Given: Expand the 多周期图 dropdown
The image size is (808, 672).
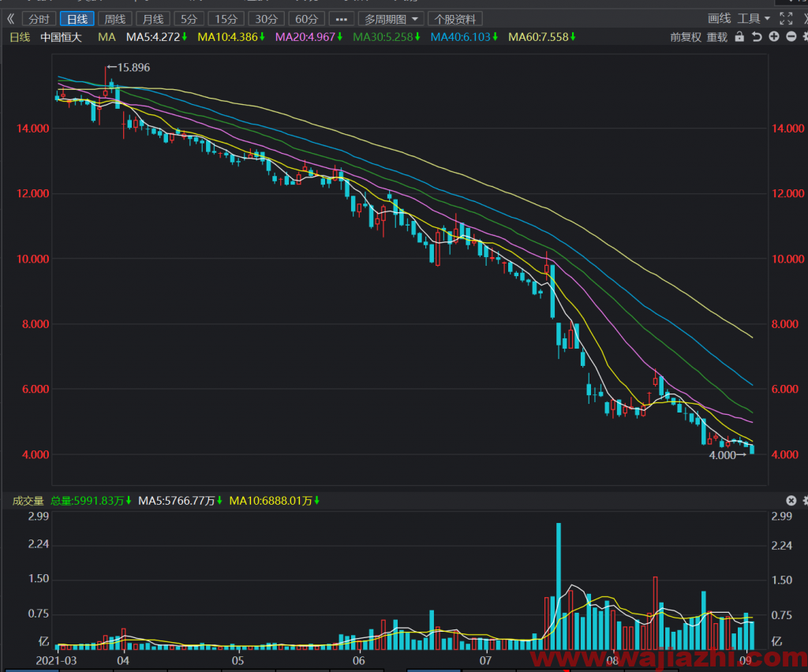Looking at the screenshot, I should tap(391, 19).
